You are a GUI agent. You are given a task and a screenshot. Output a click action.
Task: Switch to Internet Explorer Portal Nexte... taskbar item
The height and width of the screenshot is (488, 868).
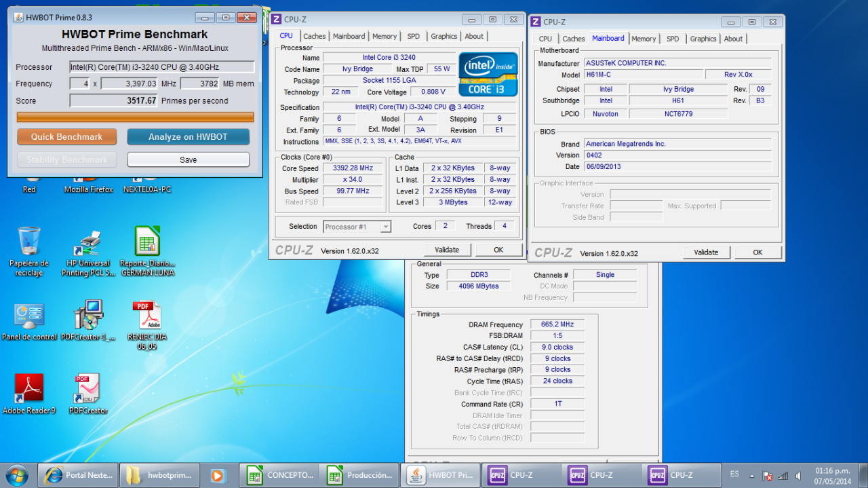tap(78, 475)
